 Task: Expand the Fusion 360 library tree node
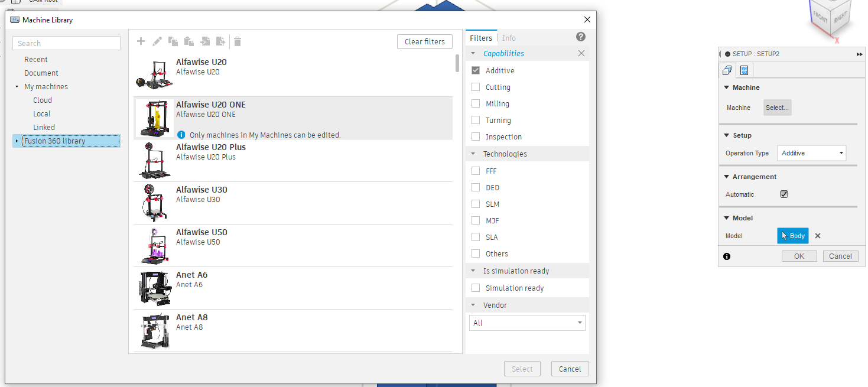(x=17, y=141)
